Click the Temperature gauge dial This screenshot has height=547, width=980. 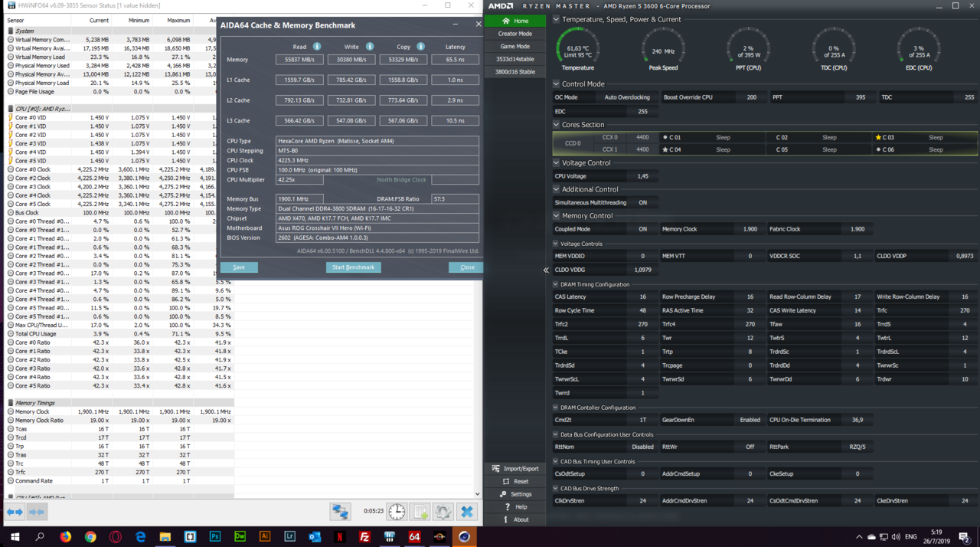[x=577, y=49]
